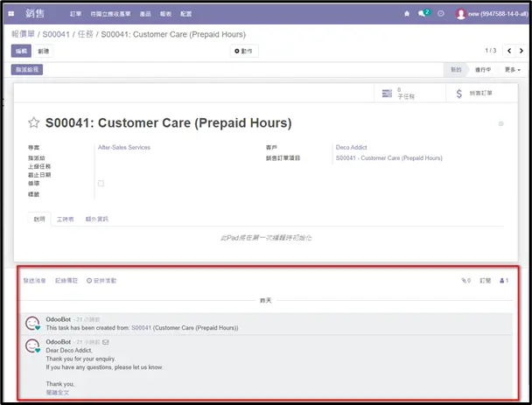Click the purple 指派給我 assign-to-me button
The height and width of the screenshot is (405, 532).
tap(27, 69)
